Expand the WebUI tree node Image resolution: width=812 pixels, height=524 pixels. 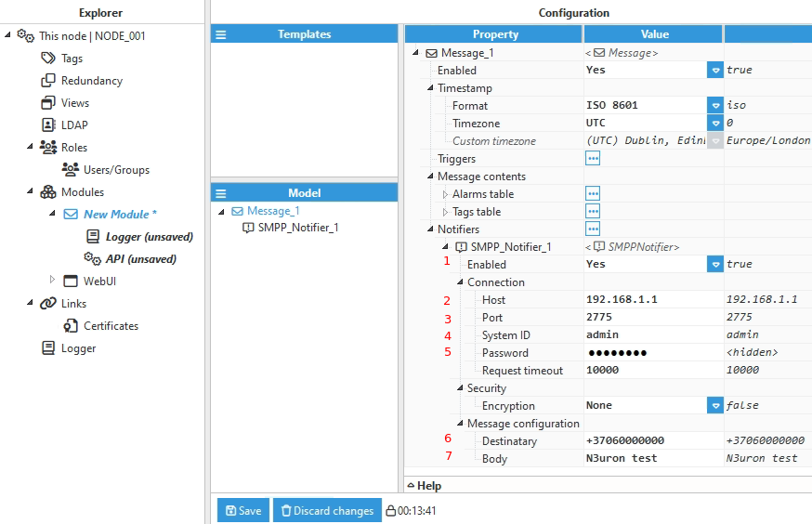click(53, 281)
